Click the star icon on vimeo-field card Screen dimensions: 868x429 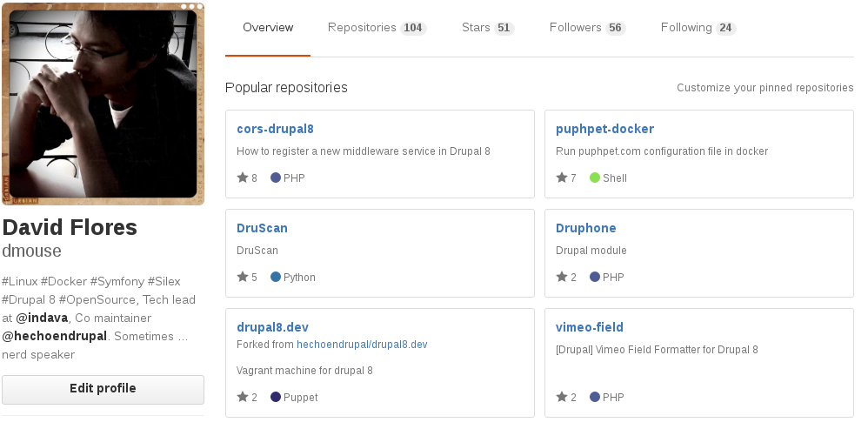click(561, 396)
